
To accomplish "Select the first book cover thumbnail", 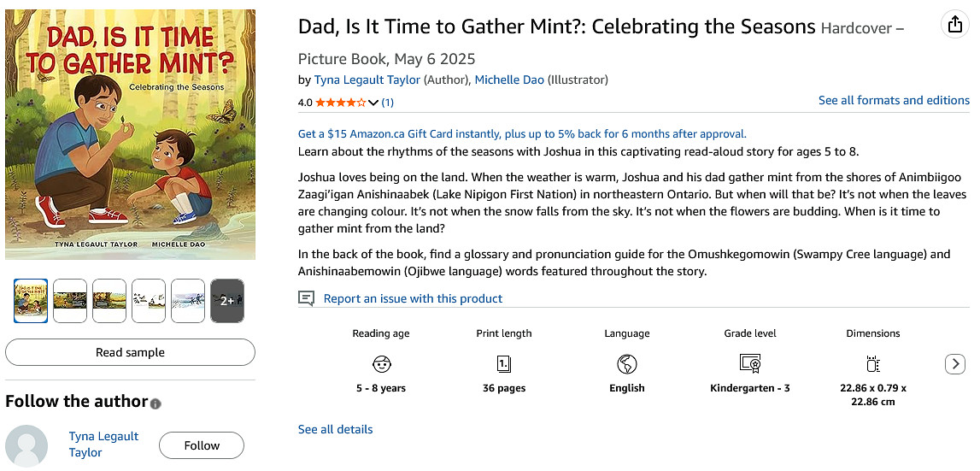I will pyautogui.click(x=31, y=301).
